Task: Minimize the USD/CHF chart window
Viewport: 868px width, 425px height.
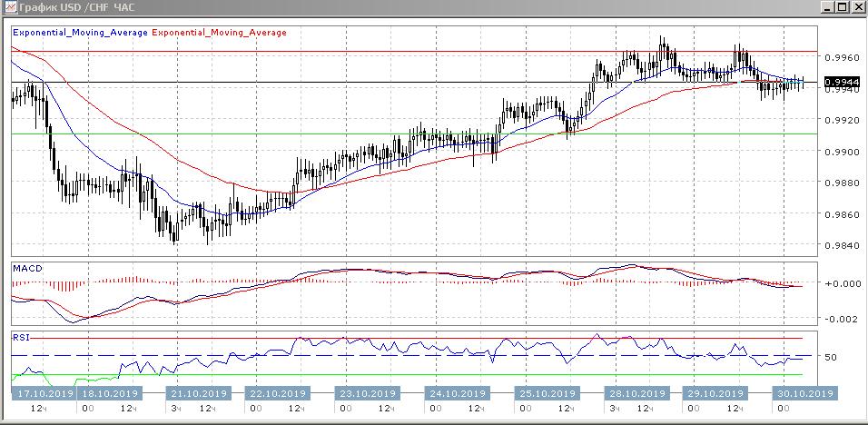Action: tap(828, 7)
